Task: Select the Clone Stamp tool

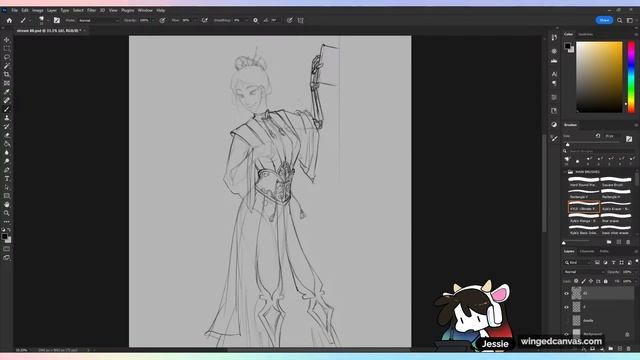Action: click(x=7, y=118)
